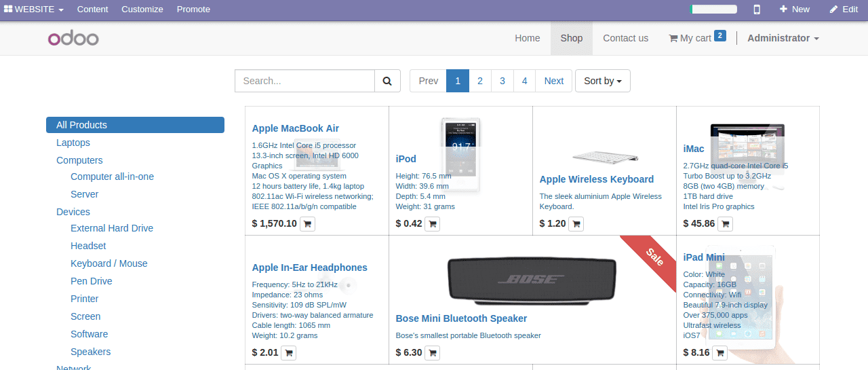Go to page 4 of products
Image resolution: width=868 pixels, height=370 pixels.
click(x=525, y=81)
